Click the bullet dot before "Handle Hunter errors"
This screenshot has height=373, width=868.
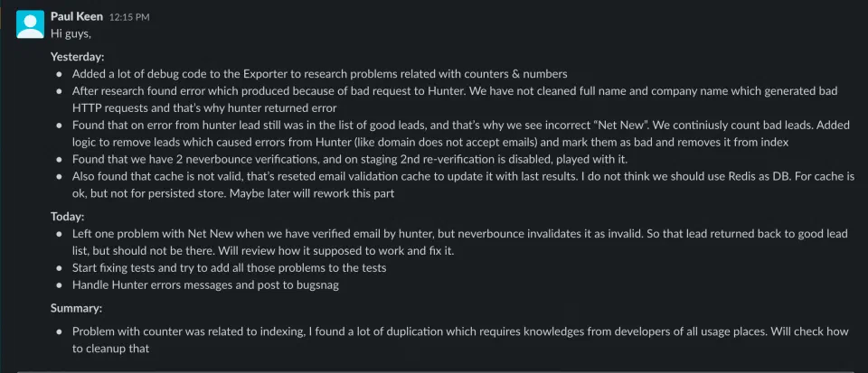click(x=60, y=285)
